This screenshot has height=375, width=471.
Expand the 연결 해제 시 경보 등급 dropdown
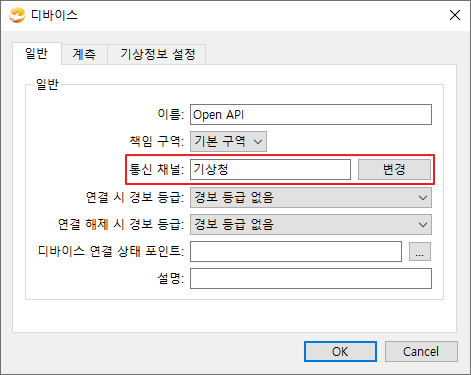coord(311,224)
